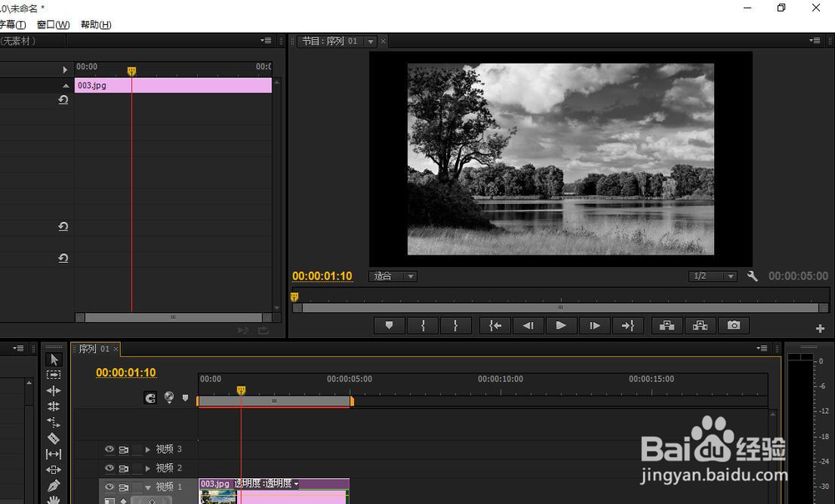Select the Slide tool
This screenshot has height=504, width=835.
point(53,470)
